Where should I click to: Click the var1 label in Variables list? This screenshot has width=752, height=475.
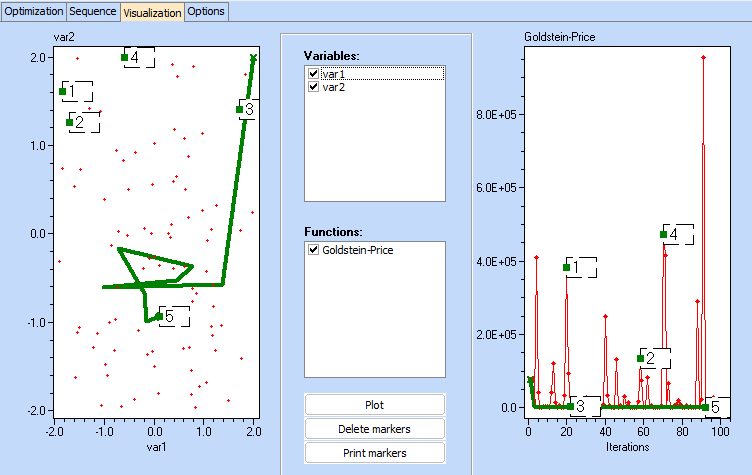point(332,74)
